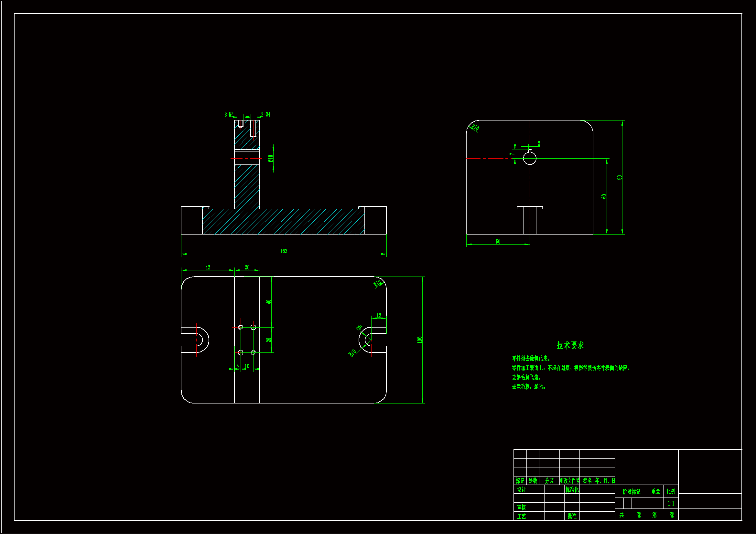Click the 50 horizontal dimension in side view
756x534 pixels.
coord(498,241)
